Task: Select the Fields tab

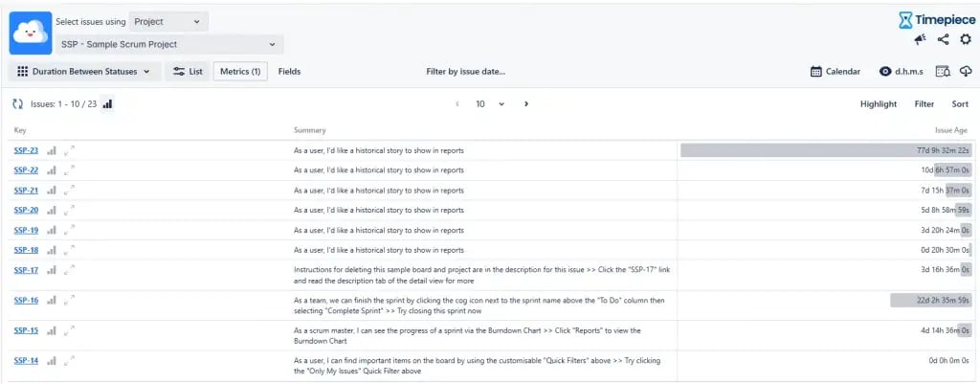Action: pyautogui.click(x=289, y=72)
